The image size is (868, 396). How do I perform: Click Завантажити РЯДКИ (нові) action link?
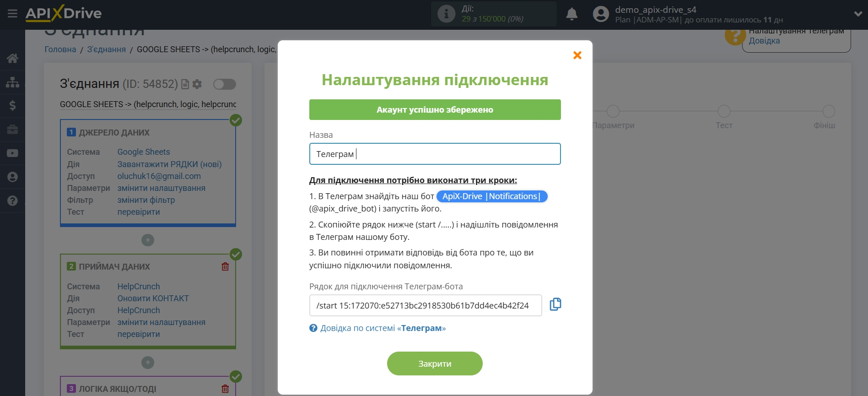coord(169,164)
